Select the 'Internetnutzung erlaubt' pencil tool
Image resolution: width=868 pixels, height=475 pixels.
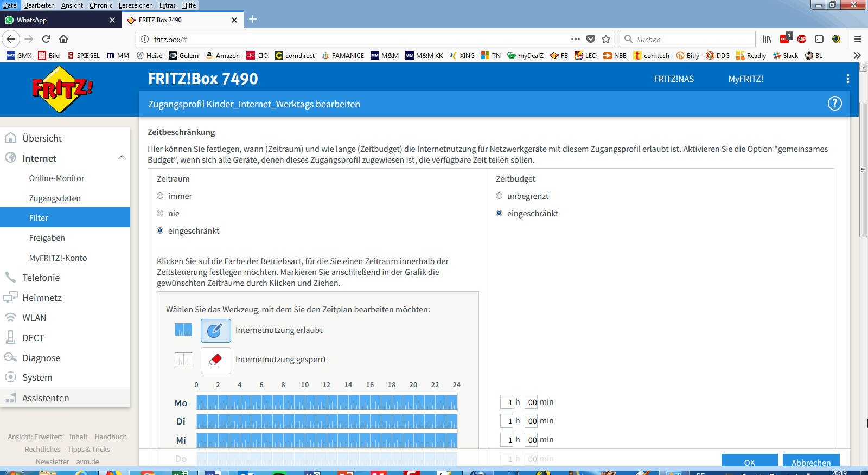pyautogui.click(x=216, y=330)
